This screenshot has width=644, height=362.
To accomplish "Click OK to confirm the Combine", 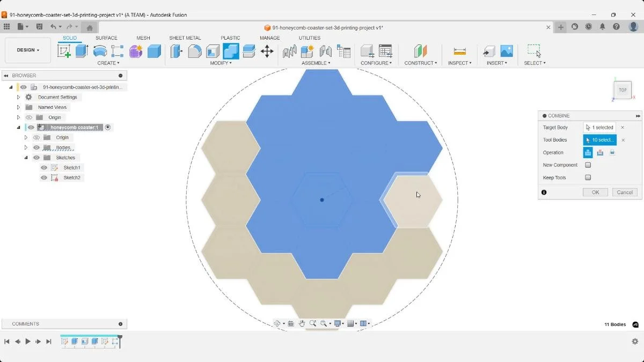I will click(595, 192).
